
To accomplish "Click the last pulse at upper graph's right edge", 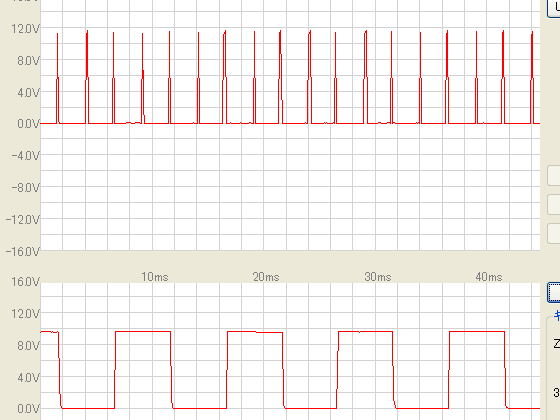I will point(532,78).
